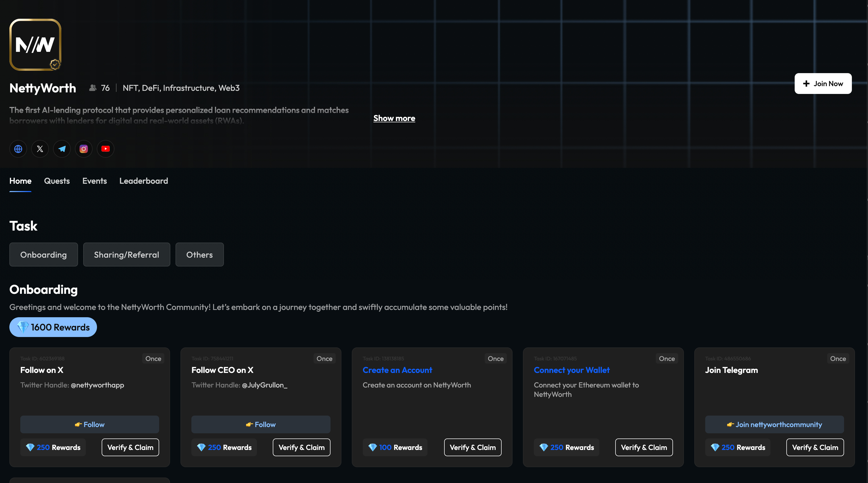Click the 1600 Rewards diamond badge
This screenshot has width=868, height=483.
click(53, 327)
